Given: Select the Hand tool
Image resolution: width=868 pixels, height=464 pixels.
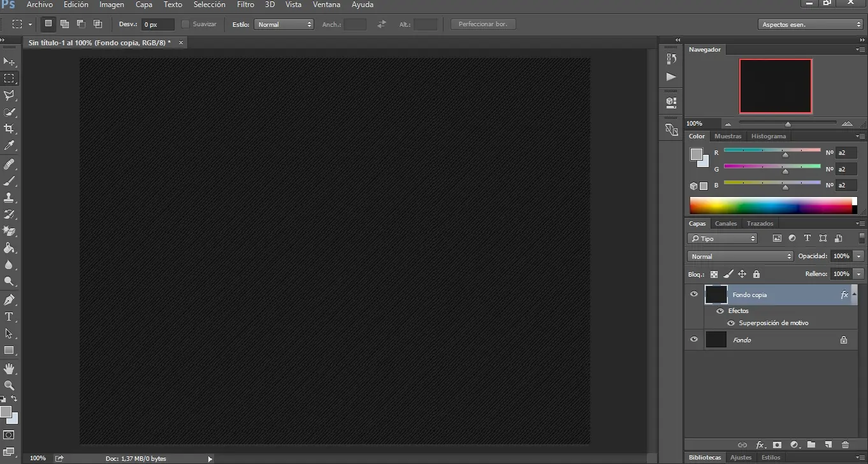Looking at the screenshot, I should point(9,368).
